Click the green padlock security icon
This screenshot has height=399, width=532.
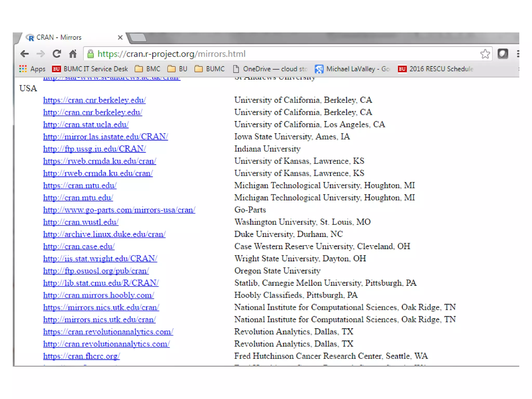click(90, 54)
